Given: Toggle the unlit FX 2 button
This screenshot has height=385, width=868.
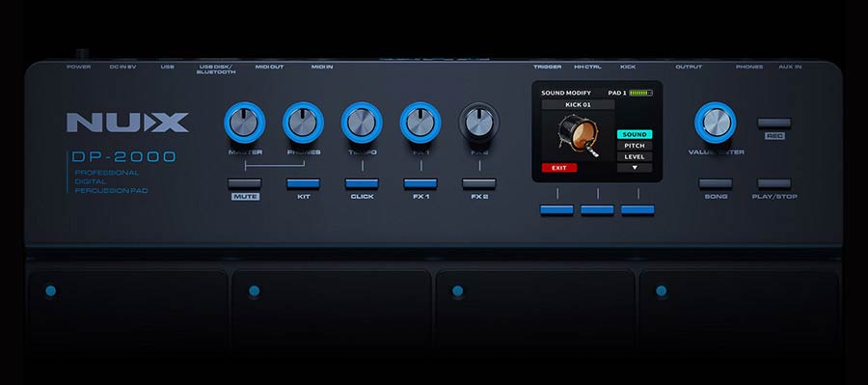Looking at the screenshot, I should pyautogui.click(x=478, y=184).
